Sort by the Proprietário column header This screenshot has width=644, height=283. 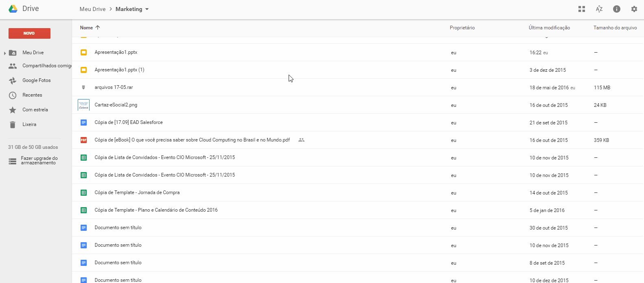(x=462, y=28)
